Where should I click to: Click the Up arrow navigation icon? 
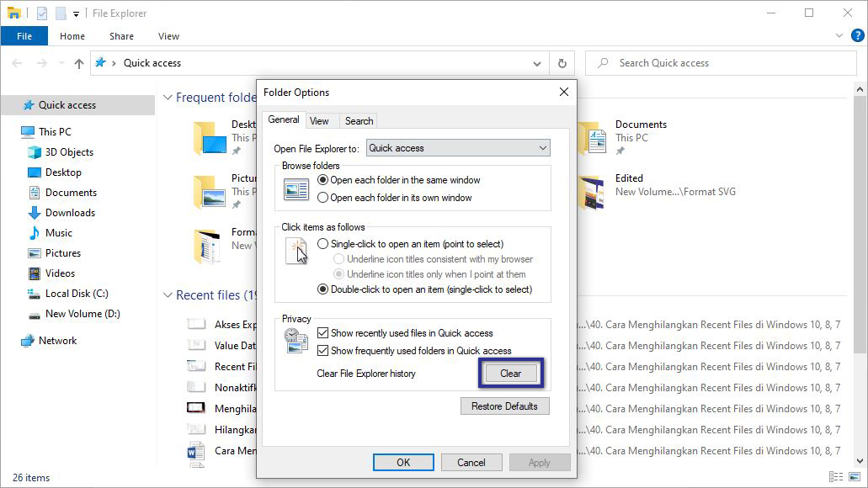(x=78, y=63)
